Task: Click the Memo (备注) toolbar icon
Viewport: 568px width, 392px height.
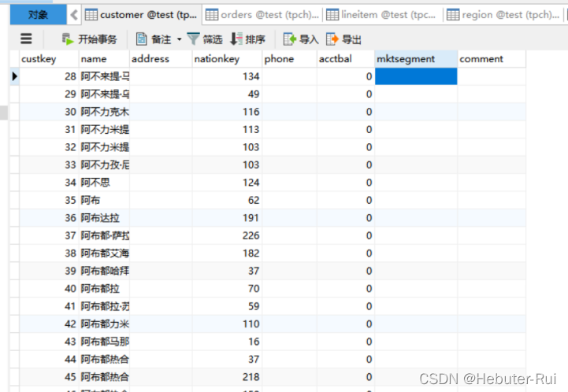Action: 142,39
